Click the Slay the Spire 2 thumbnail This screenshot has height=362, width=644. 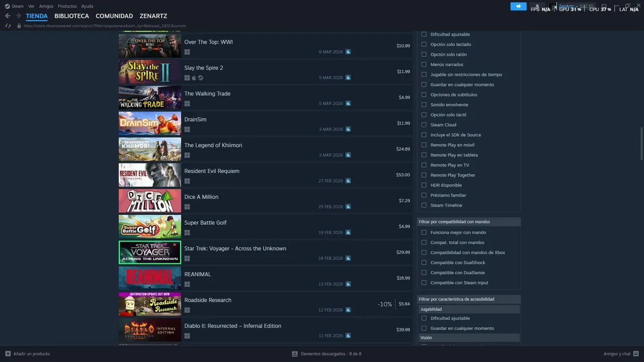pos(150,72)
